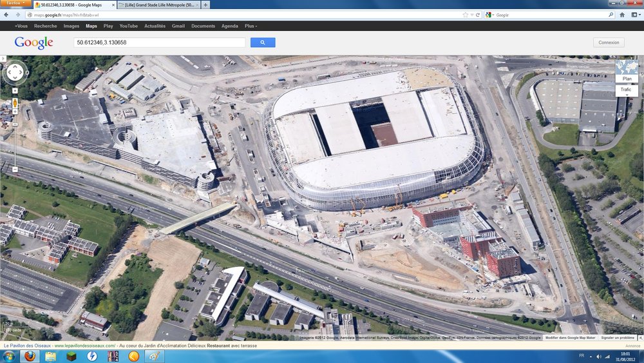Click the coordinates search input field
The width and height of the screenshot is (644, 363).
click(x=159, y=43)
